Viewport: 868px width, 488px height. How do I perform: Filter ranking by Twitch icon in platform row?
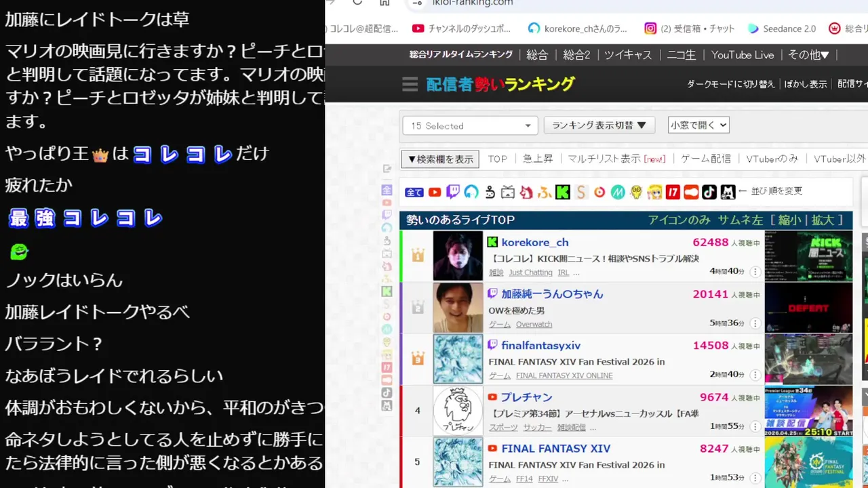tap(453, 192)
